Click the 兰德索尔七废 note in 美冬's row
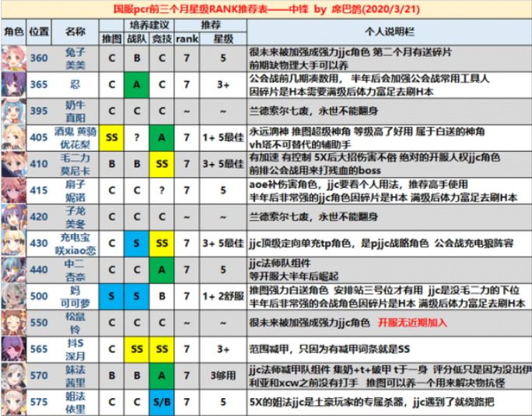The height and width of the screenshot is (416, 532). pyautogui.click(x=314, y=217)
